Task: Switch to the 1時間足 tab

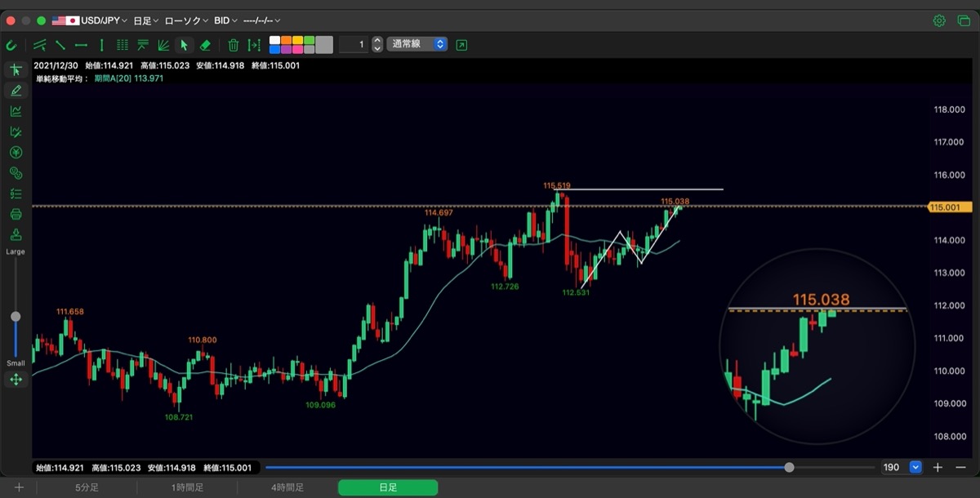Action: (187, 487)
